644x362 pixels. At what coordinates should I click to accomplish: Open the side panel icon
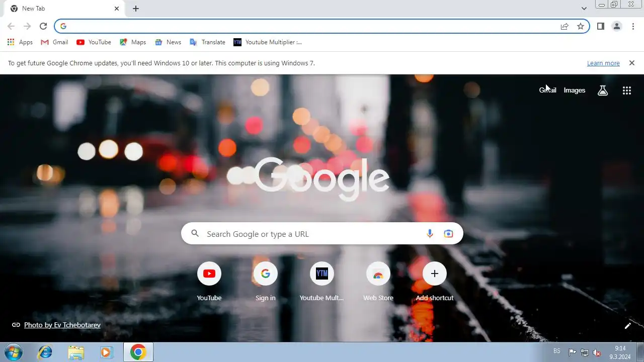[x=601, y=26]
